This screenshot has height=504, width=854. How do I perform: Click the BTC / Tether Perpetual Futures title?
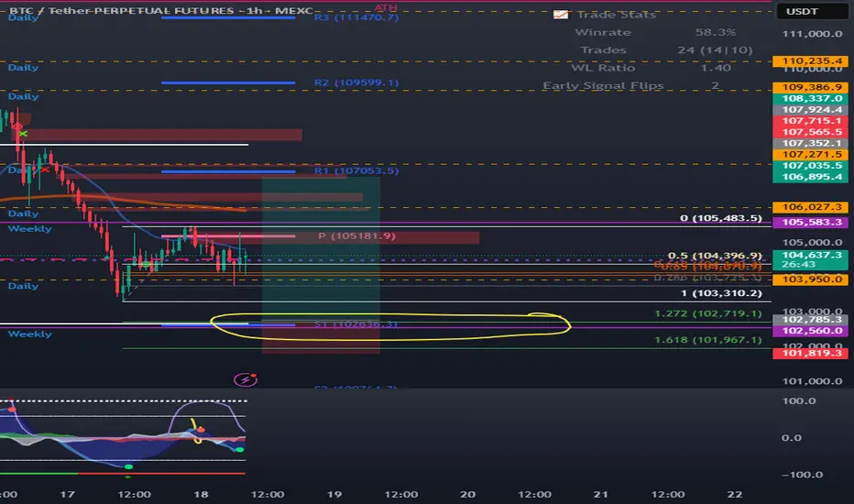point(160,10)
